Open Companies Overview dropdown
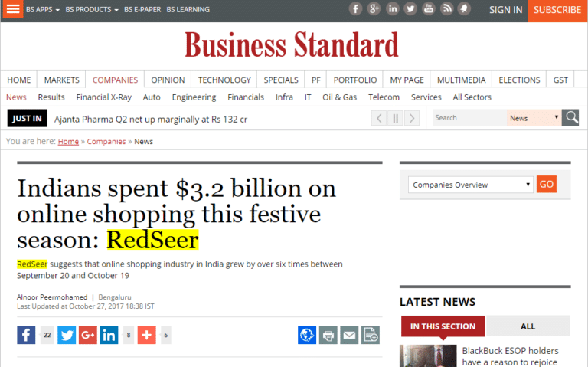The image size is (588, 367). [x=471, y=185]
